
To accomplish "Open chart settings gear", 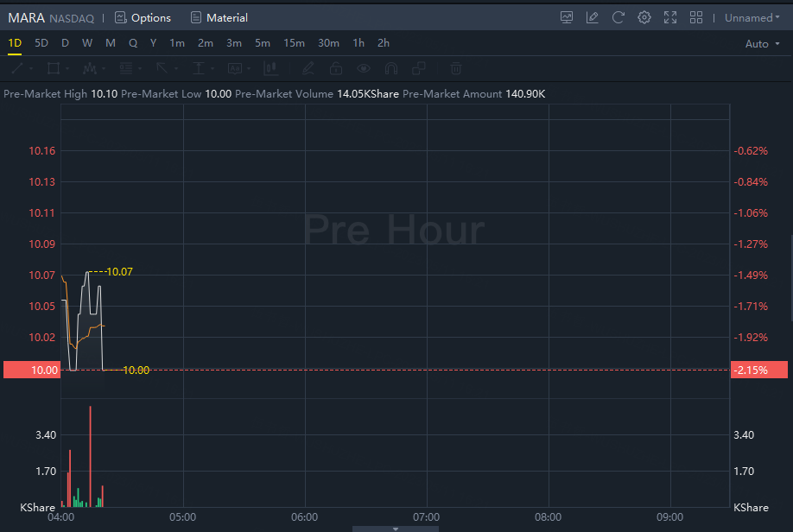I will point(644,17).
